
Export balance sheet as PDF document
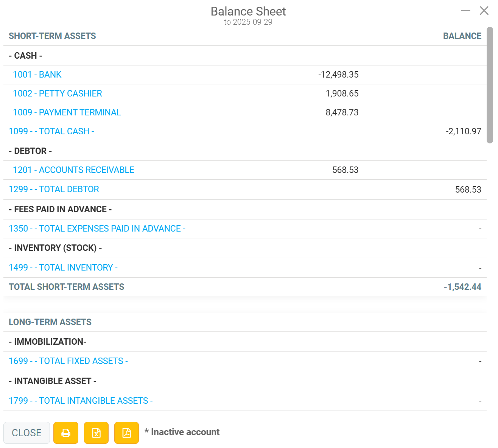[126, 433]
